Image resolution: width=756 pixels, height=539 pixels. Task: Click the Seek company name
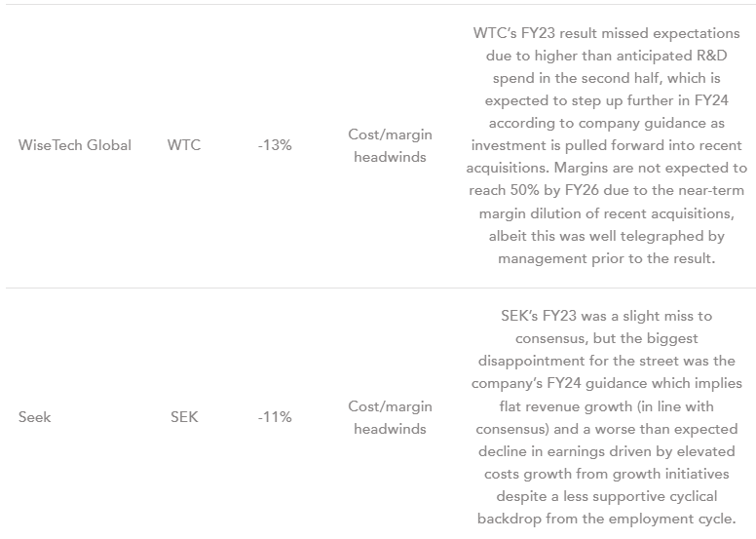coord(35,417)
